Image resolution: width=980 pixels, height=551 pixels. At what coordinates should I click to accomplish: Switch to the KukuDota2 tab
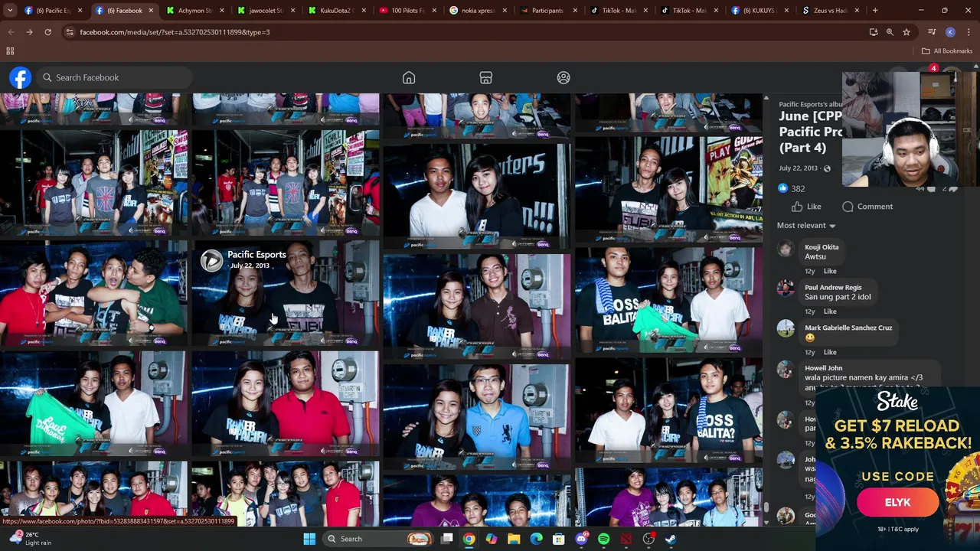335,11
